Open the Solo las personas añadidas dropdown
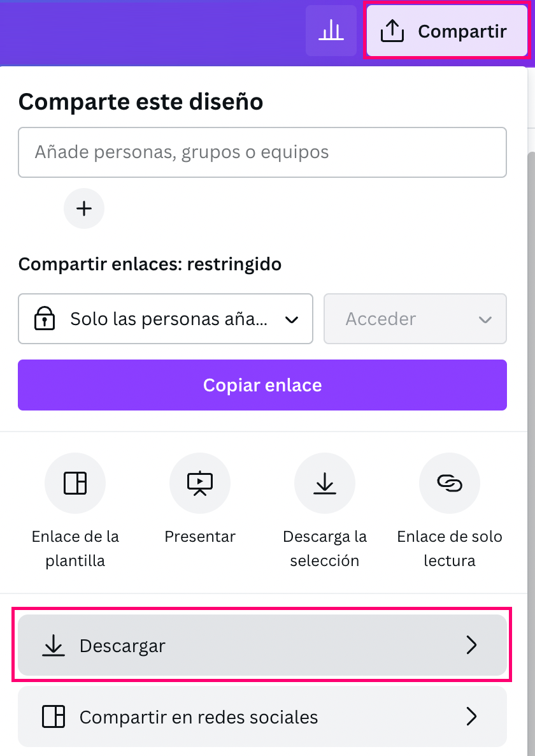This screenshot has height=756, width=535. tap(166, 319)
